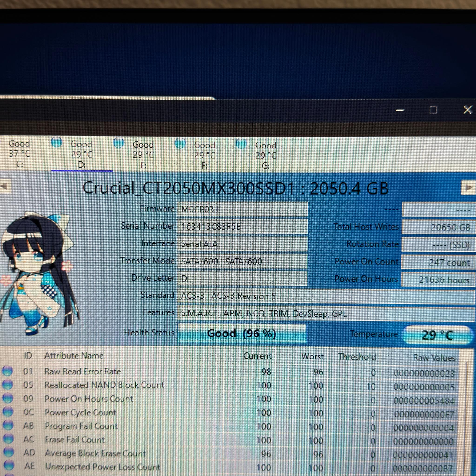
Task: Click the Worst column header
Action: [x=312, y=356]
